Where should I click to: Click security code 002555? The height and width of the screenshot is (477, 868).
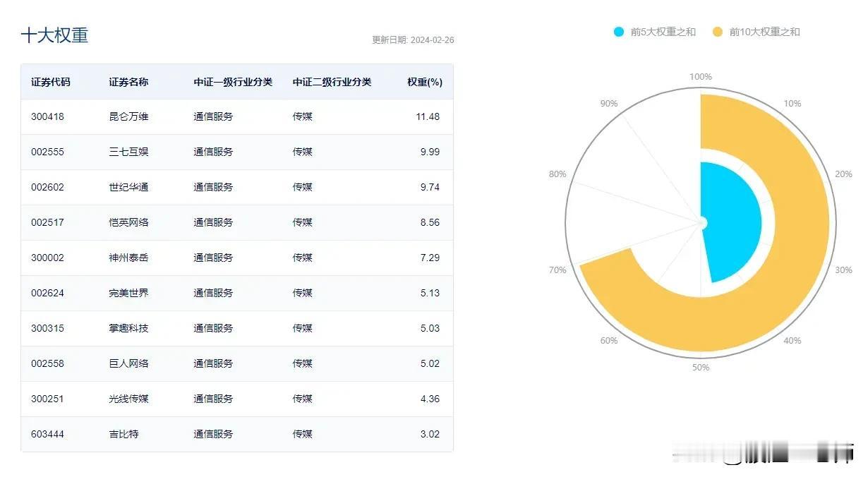pos(47,152)
